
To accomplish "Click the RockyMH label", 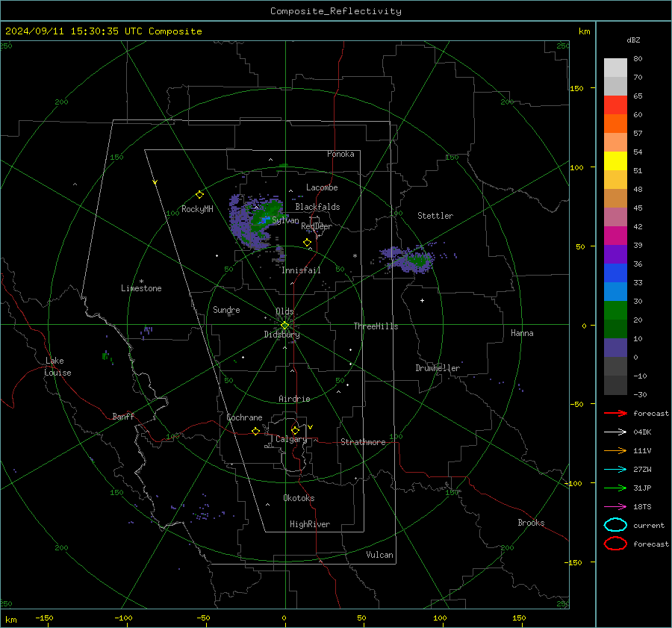I will coord(197,209).
